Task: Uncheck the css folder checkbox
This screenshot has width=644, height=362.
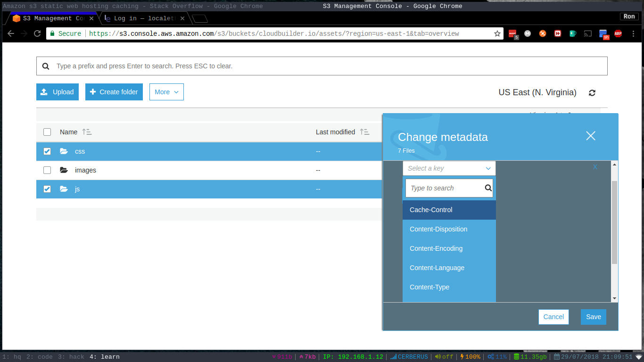Action: (47, 151)
